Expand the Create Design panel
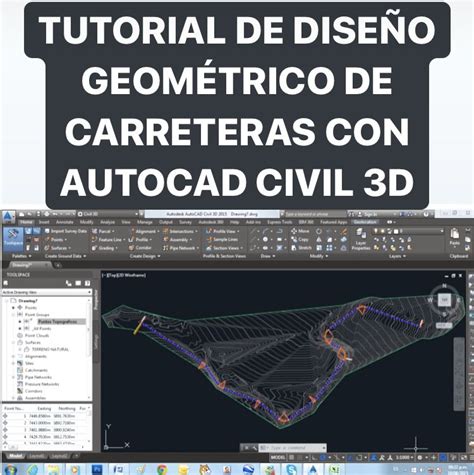The width and height of the screenshot is (474, 475). tap(145, 256)
